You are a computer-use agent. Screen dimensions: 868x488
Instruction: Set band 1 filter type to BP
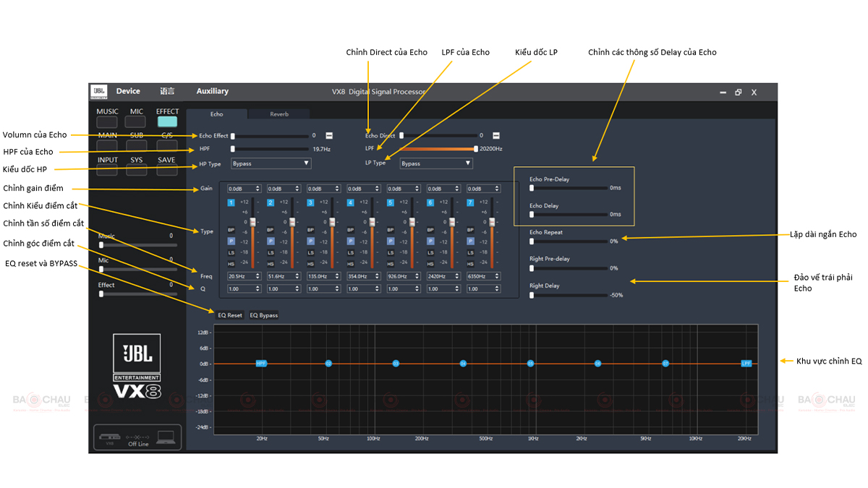(x=231, y=230)
